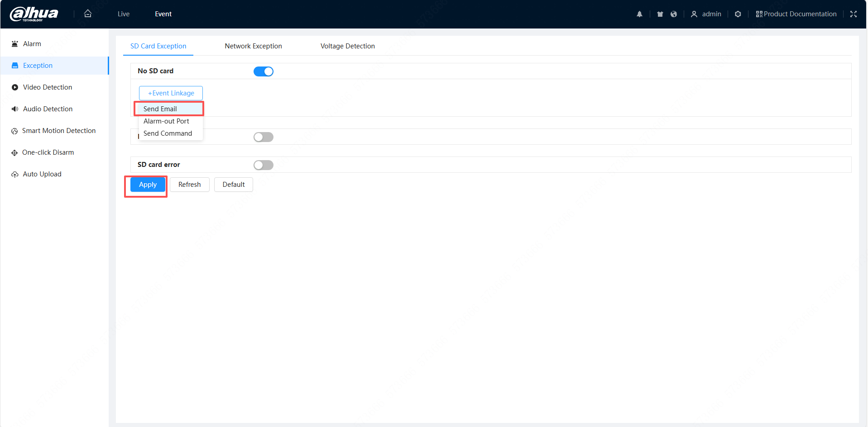
Task: Disable the No SD card toggle
Action: [264, 71]
